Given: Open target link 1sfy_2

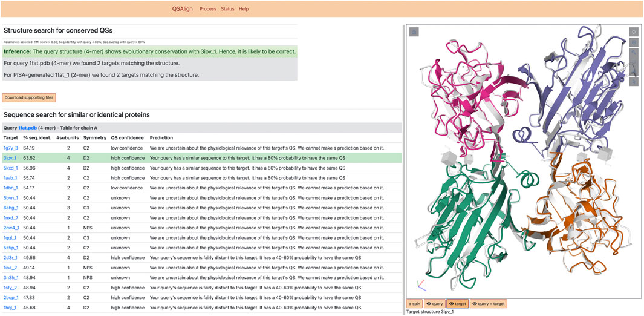Looking at the screenshot, I should (11, 288).
